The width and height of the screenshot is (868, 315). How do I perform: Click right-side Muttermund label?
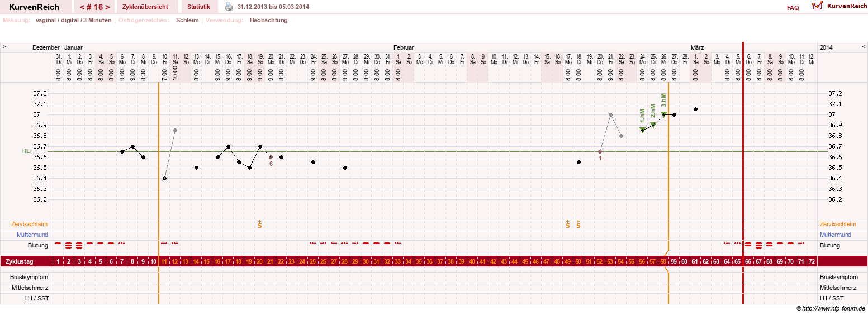pyautogui.click(x=836, y=235)
